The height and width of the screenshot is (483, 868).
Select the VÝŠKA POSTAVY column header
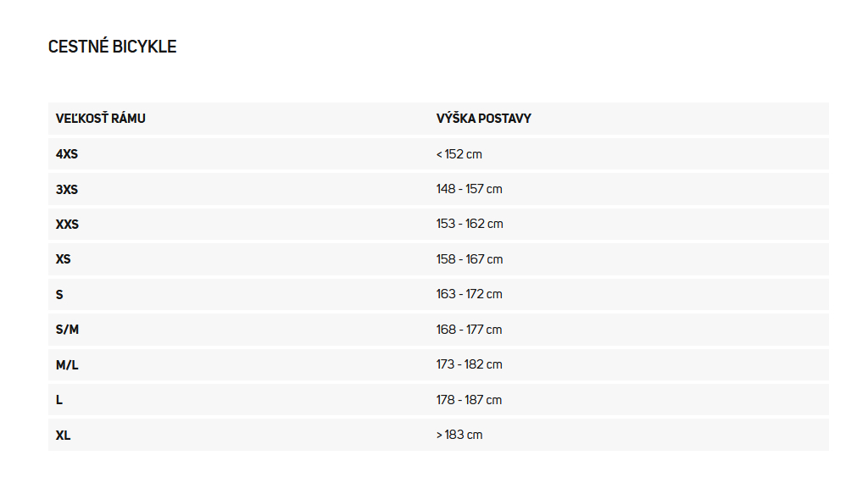pyautogui.click(x=483, y=119)
